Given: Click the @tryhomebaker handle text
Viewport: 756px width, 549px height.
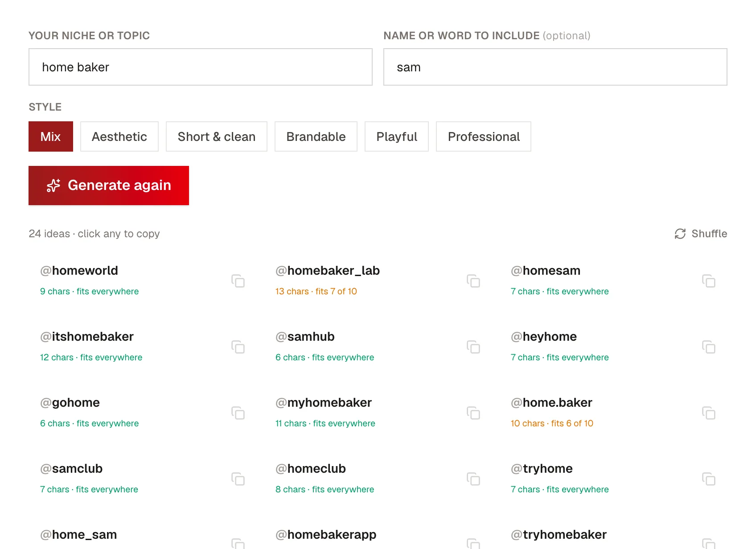Looking at the screenshot, I should pos(559,535).
